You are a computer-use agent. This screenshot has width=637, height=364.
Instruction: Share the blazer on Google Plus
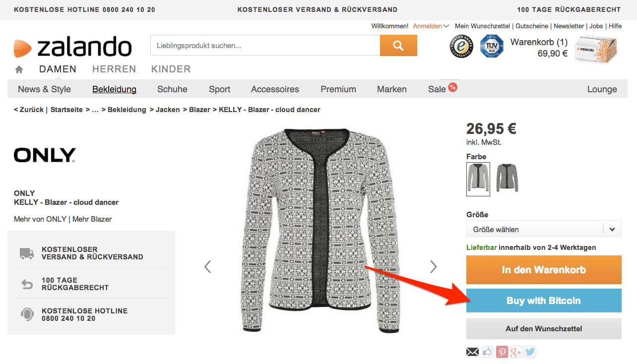pos(516,352)
